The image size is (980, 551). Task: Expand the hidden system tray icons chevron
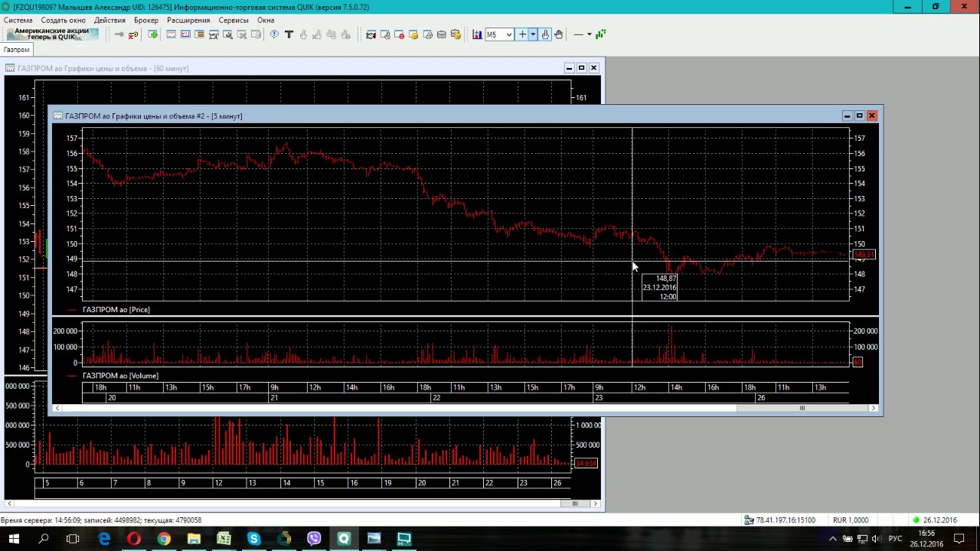point(833,539)
